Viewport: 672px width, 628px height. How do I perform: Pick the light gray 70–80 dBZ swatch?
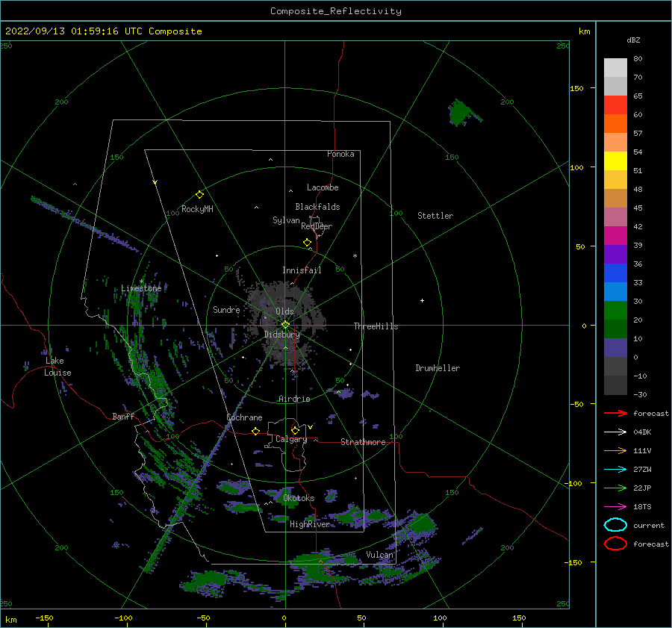(x=615, y=68)
